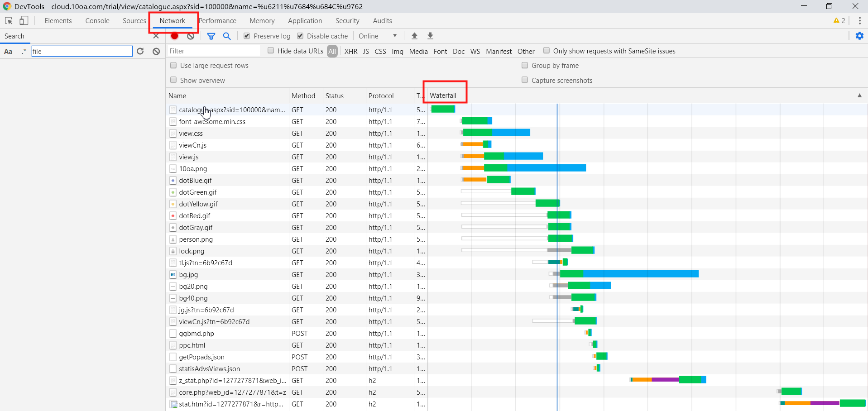Enable Only show requests with SameSite issues
This screenshot has height=411, width=868.
[x=547, y=51]
